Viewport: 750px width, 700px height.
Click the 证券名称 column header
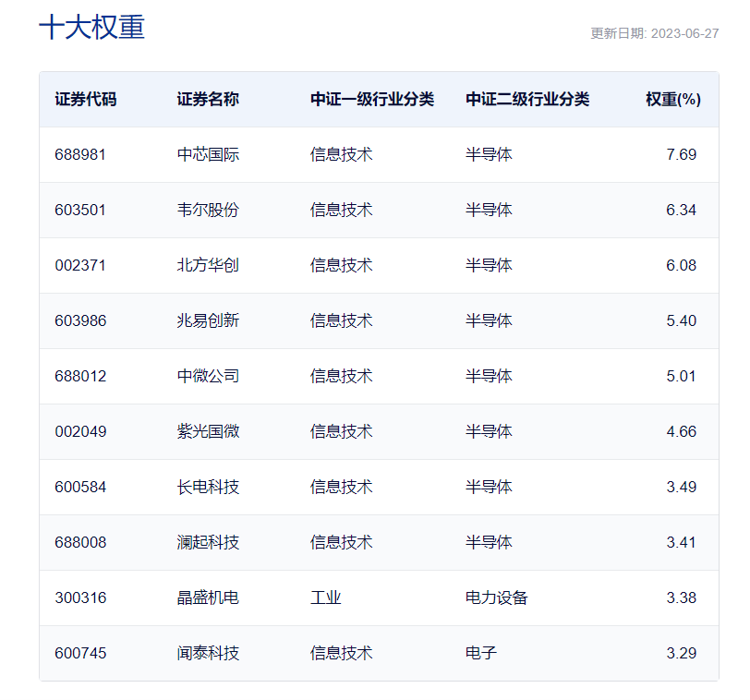tap(208, 100)
